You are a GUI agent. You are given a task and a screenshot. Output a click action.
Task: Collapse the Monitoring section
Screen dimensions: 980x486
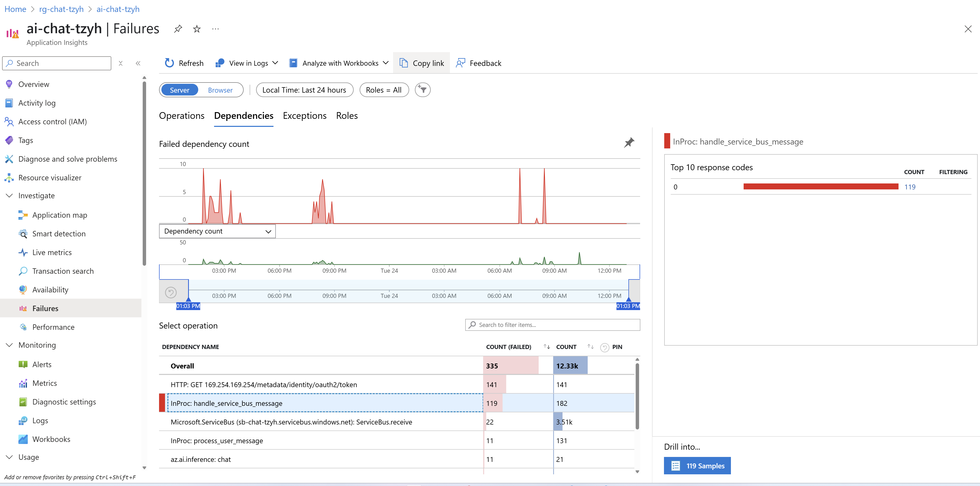pos(10,345)
